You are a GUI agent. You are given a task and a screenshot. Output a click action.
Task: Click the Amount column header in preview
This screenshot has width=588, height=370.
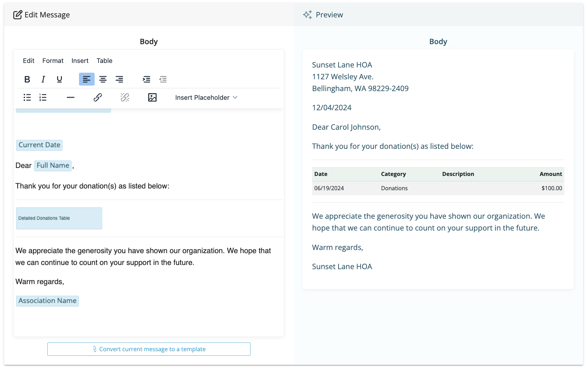pos(551,174)
